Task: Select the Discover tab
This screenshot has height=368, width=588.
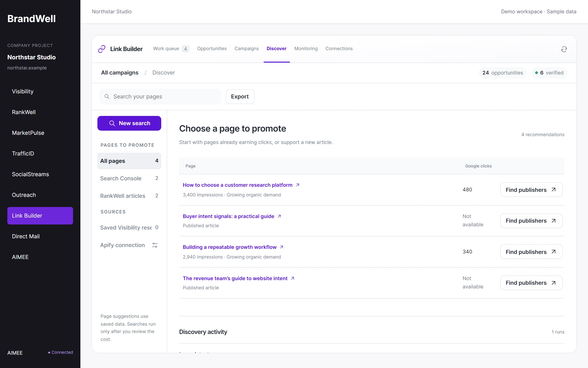Action: pyautogui.click(x=277, y=49)
